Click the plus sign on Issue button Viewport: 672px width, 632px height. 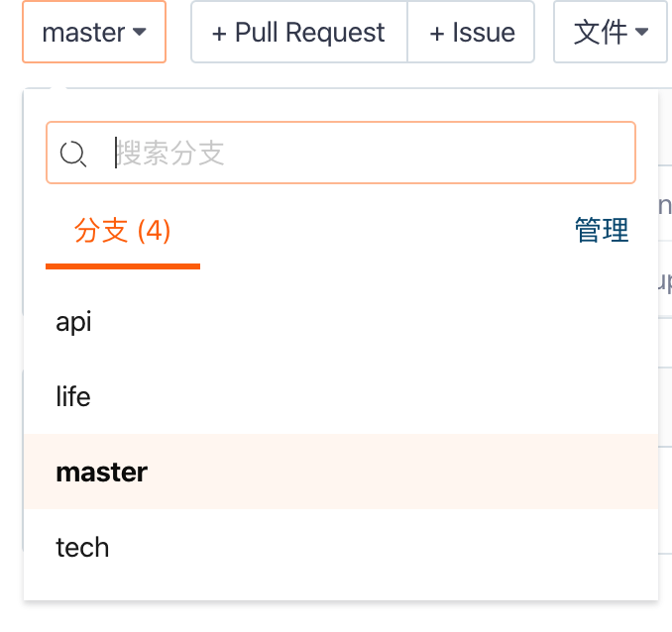pyautogui.click(x=437, y=33)
